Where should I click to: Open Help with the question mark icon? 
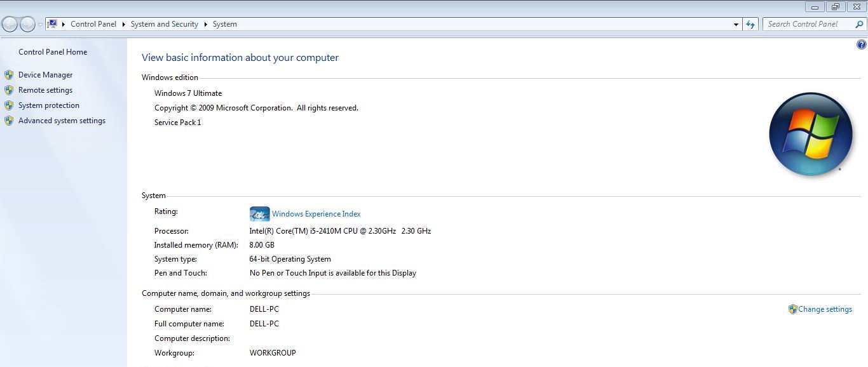coord(862,44)
